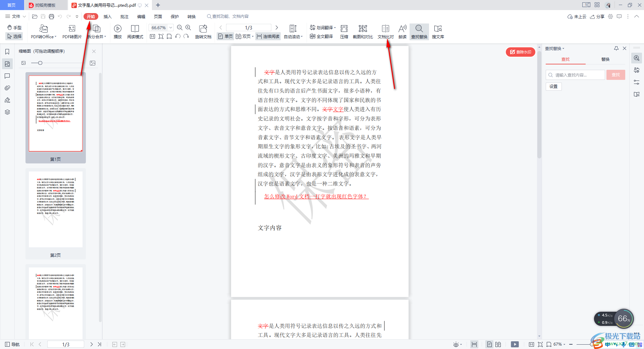Open 划词翻译 word translation dropdown
This screenshot has width=644, height=349.
(x=323, y=28)
